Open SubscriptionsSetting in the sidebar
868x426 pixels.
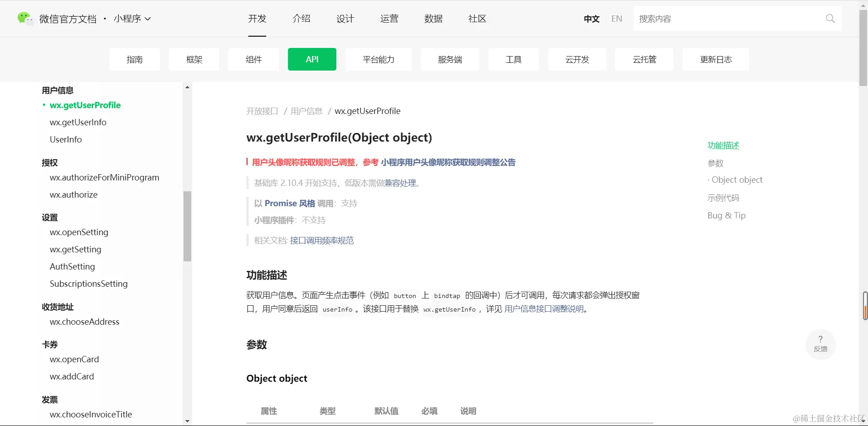(x=89, y=284)
